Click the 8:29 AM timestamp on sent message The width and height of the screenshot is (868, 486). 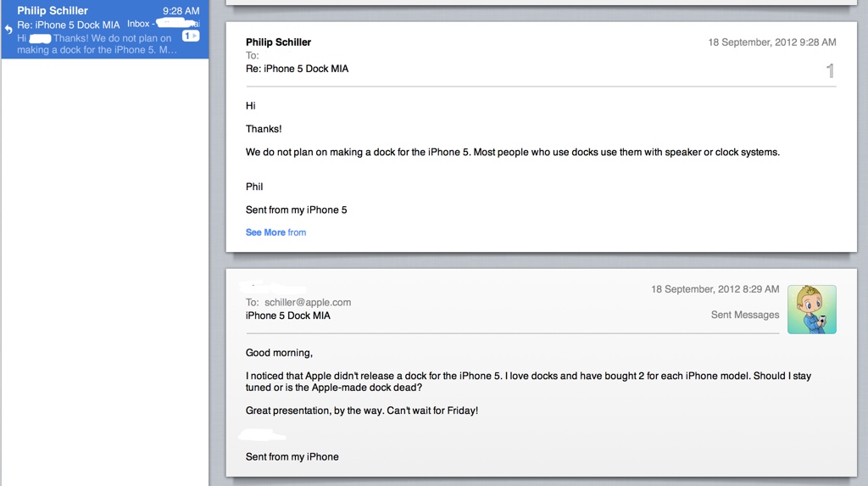[715, 289]
